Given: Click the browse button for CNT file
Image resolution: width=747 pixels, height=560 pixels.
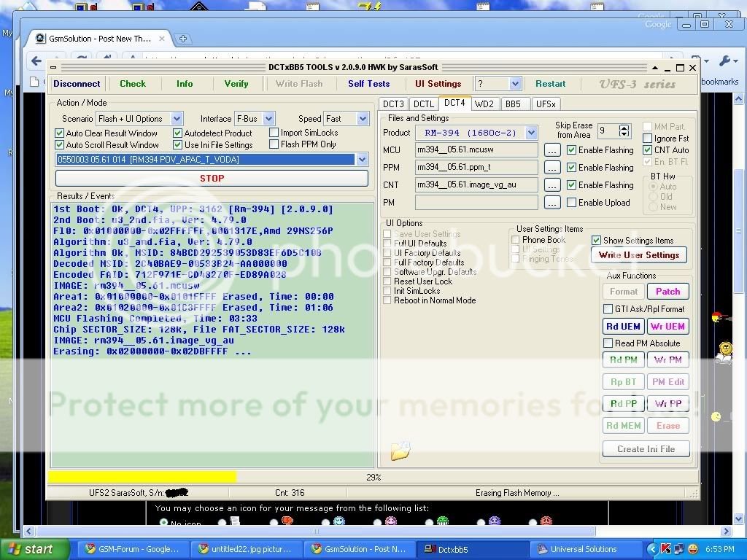Looking at the screenshot, I should 551,185.
